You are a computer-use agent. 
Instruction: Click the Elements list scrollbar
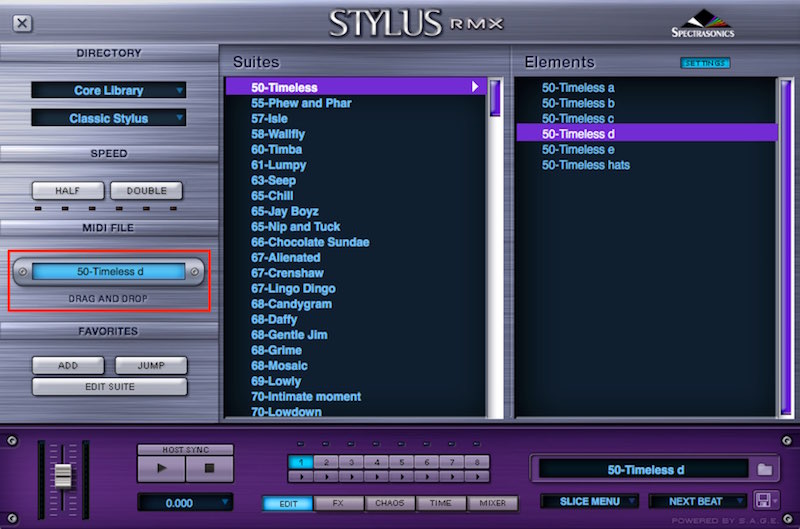click(786, 246)
